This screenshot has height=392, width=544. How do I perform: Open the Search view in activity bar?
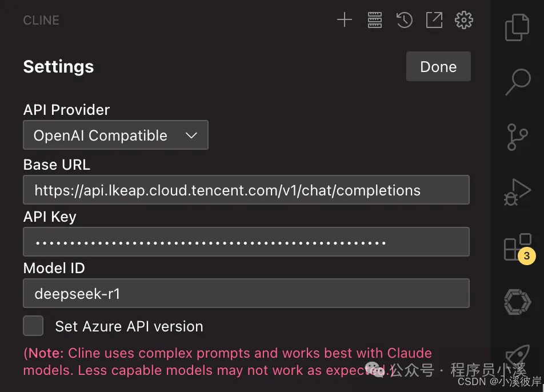[518, 82]
